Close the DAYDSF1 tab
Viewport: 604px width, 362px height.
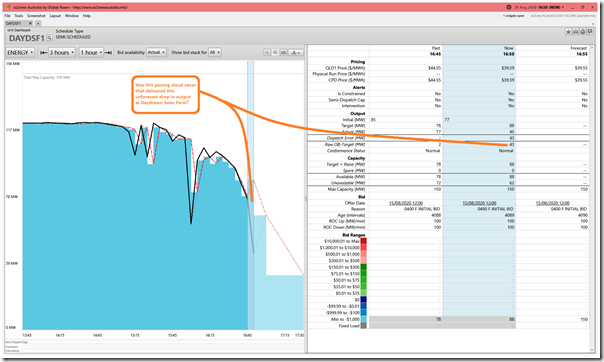[x=30, y=23]
